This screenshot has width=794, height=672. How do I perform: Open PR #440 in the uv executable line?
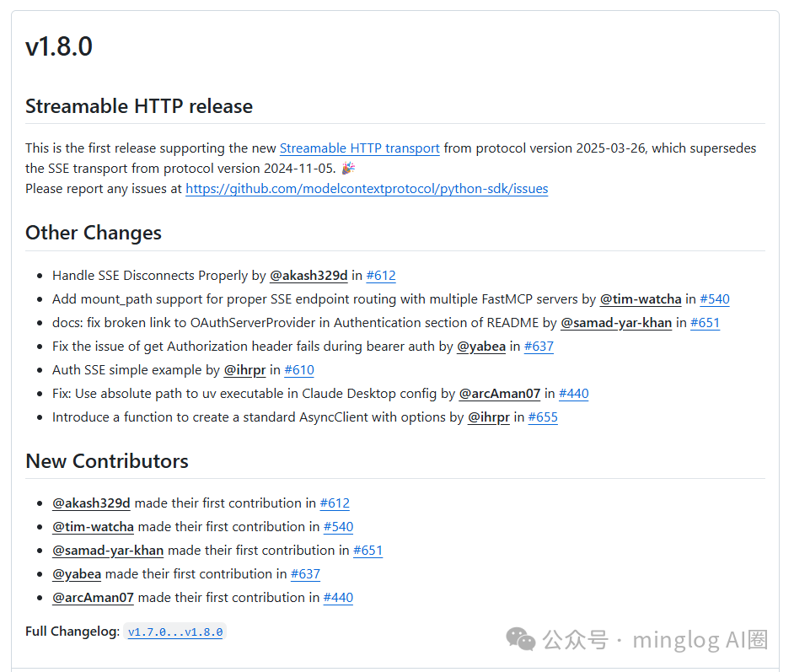tap(574, 394)
